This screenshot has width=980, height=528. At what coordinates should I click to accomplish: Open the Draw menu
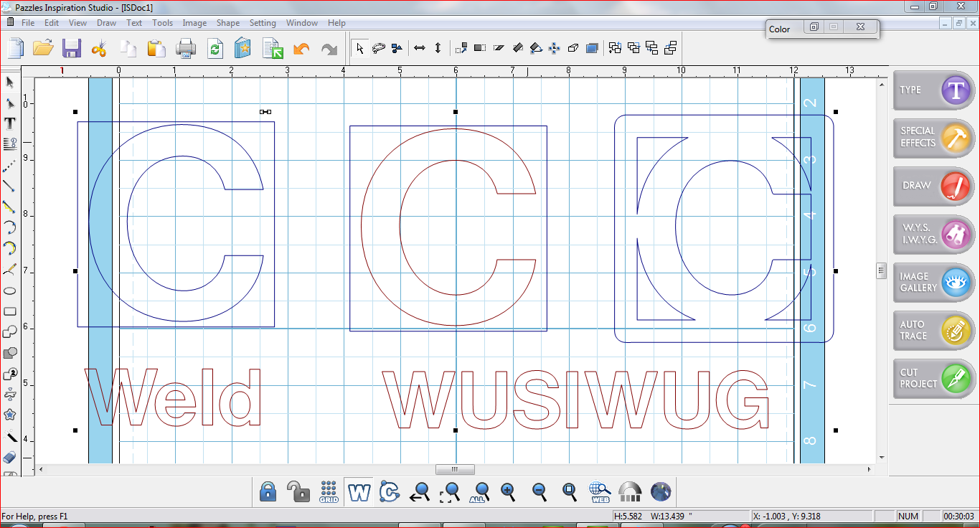pos(106,23)
